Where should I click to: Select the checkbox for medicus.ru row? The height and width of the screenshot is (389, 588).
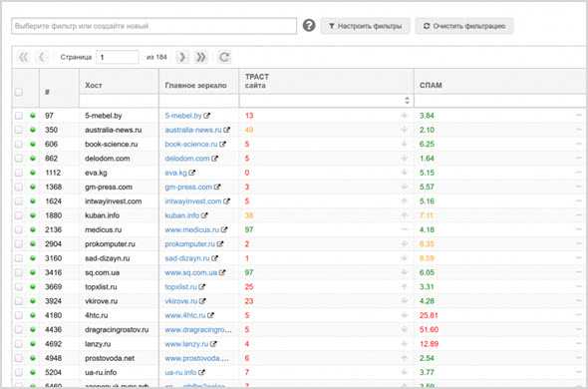pos(19,229)
